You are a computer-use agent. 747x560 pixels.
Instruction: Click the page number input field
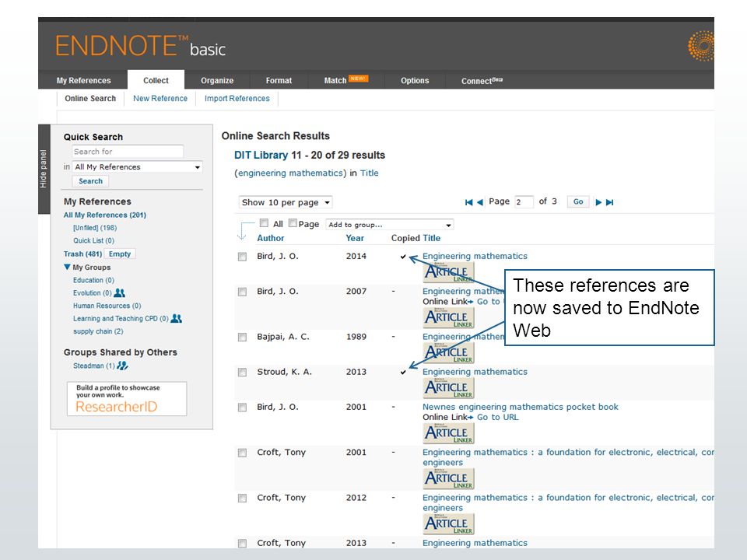point(524,202)
